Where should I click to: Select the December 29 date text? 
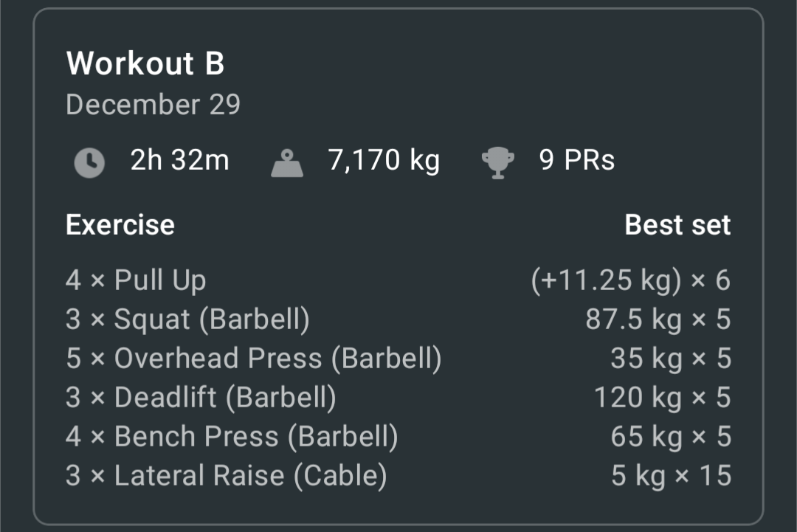(153, 105)
